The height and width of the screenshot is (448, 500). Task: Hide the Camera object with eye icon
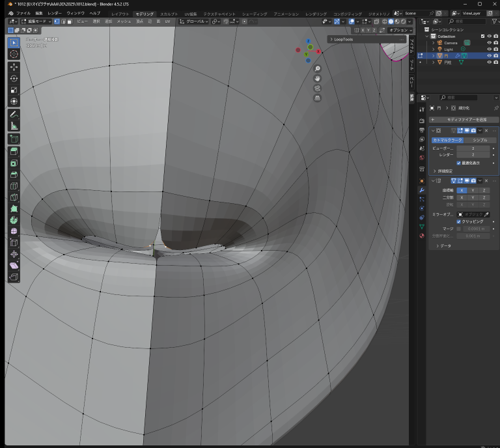coord(488,43)
